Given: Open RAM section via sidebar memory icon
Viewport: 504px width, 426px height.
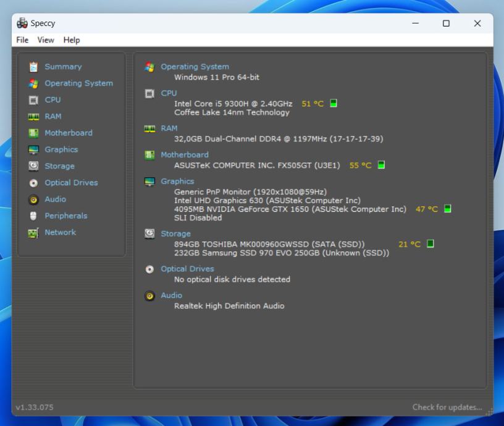Looking at the screenshot, I should (33, 117).
